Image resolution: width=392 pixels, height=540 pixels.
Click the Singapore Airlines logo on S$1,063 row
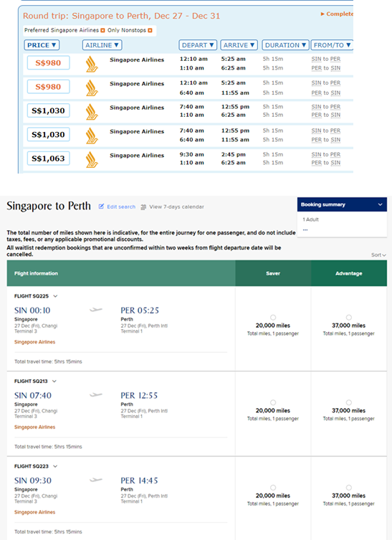pyautogui.click(x=92, y=159)
